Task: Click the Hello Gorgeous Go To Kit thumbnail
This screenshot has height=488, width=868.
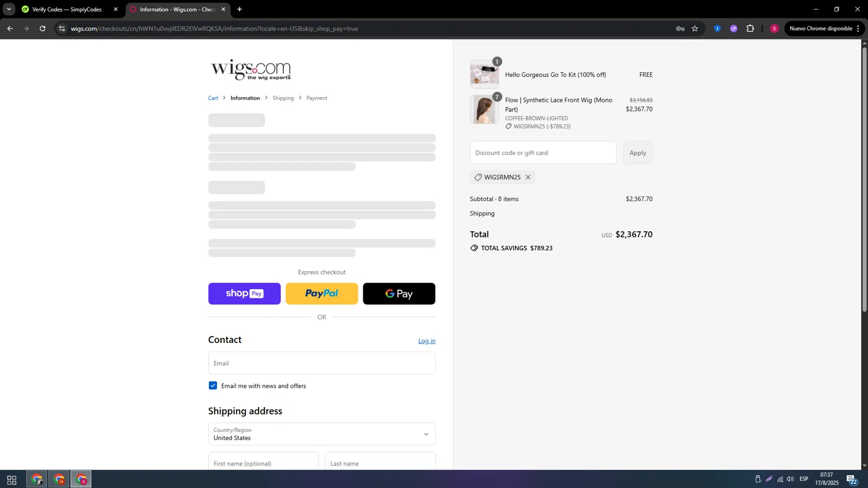Action: click(x=484, y=75)
